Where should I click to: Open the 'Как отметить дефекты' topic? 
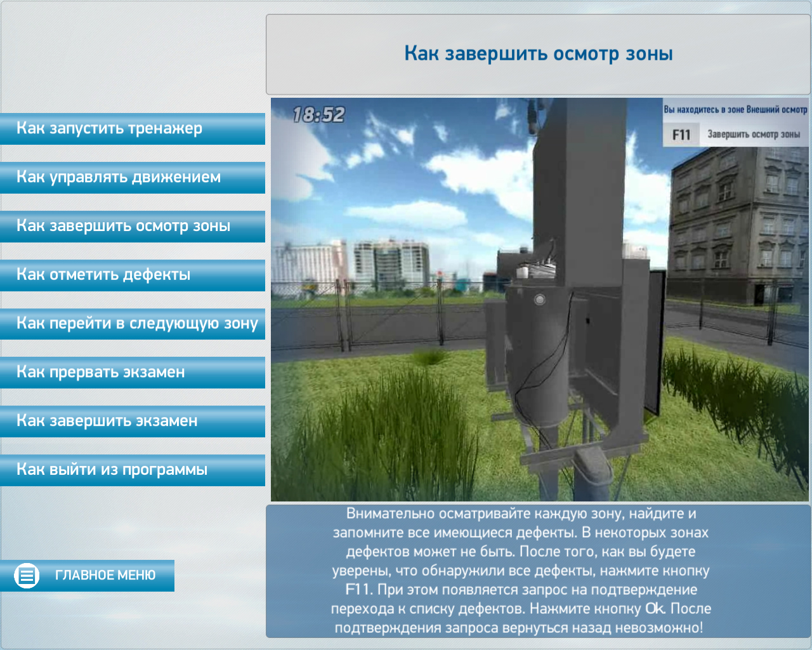tap(132, 275)
